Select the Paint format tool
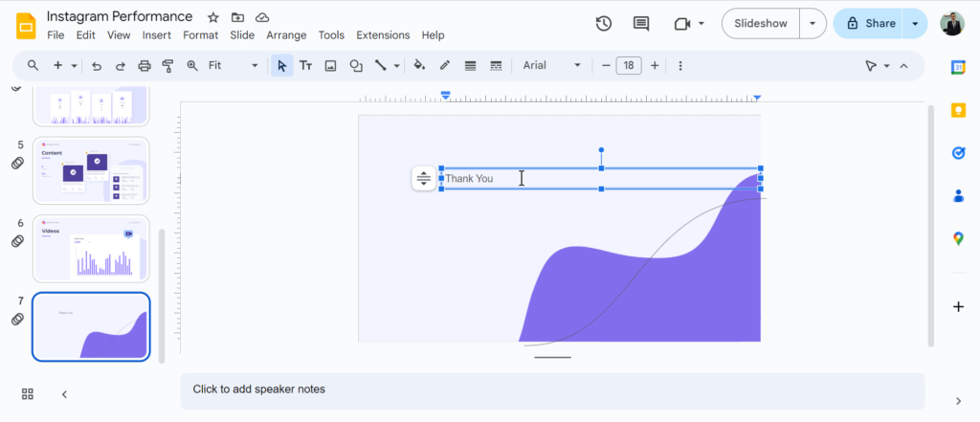Image resolution: width=980 pixels, height=422 pixels. tap(168, 66)
